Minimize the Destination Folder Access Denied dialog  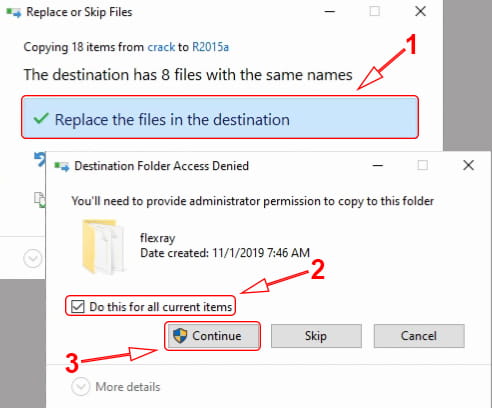pyautogui.click(x=378, y=165)
